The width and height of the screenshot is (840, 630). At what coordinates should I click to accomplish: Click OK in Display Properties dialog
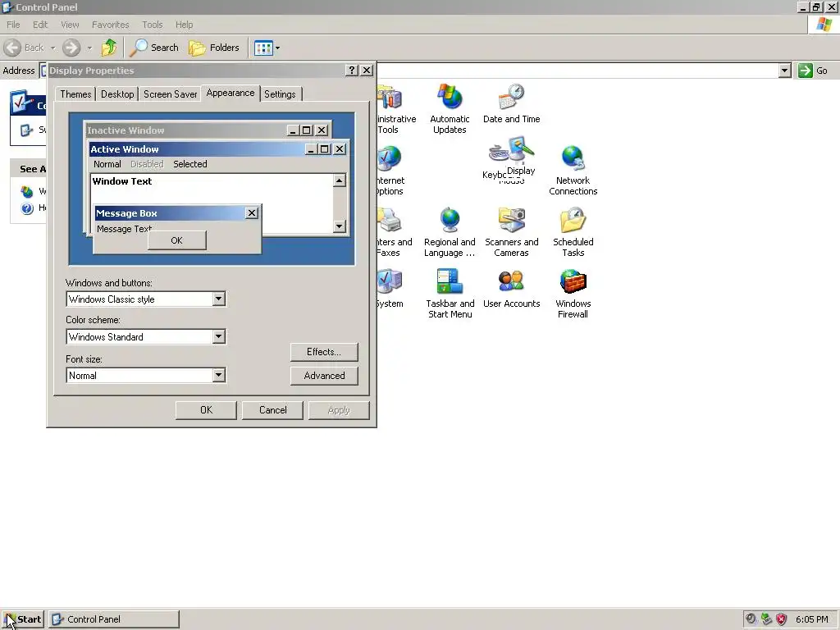point(206,410)
